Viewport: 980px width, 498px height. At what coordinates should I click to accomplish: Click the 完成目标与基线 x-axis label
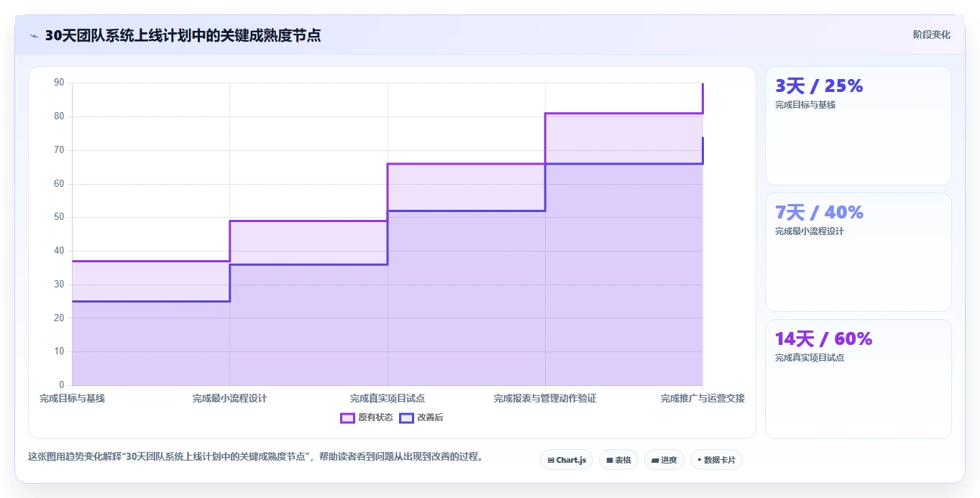click(x=72, y=398)
